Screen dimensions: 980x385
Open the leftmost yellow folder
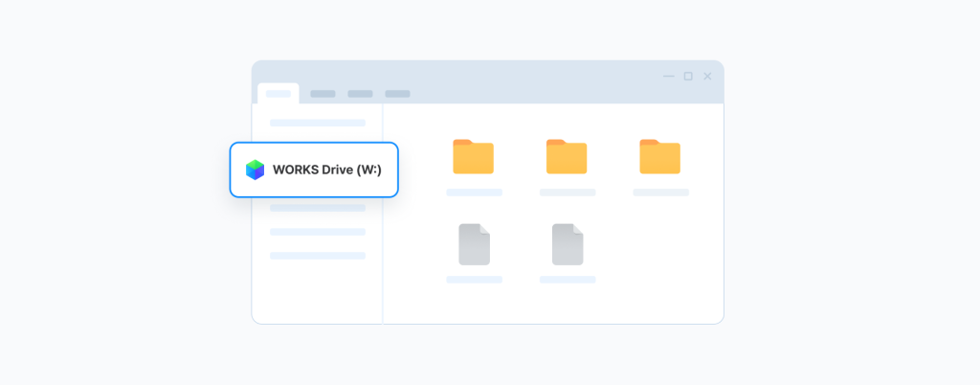[473, 157]
